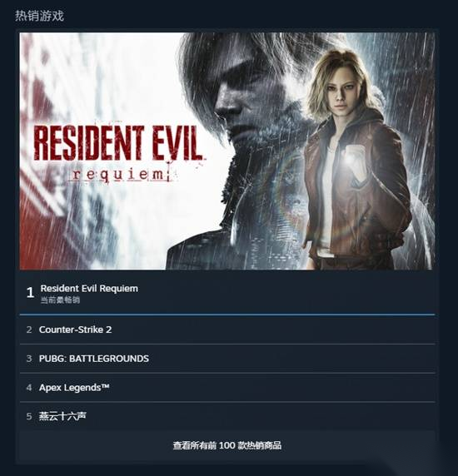The height and width of the screenshot is (476, 458).
Task: Click the trademark symbol after Apex Legends
Action: [x=105, y=386]
